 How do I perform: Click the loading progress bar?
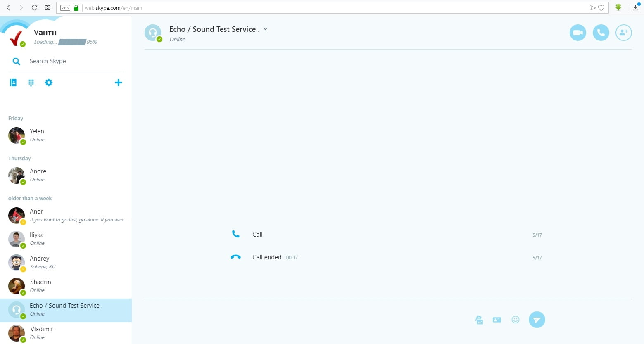point(72,42)
